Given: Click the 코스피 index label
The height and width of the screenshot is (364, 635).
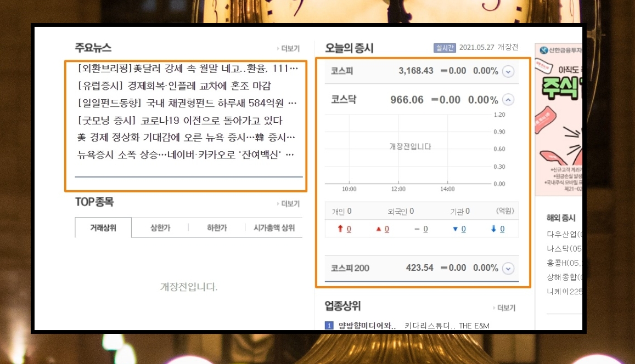Looking at the screenshot, I should tap(342, 71).
